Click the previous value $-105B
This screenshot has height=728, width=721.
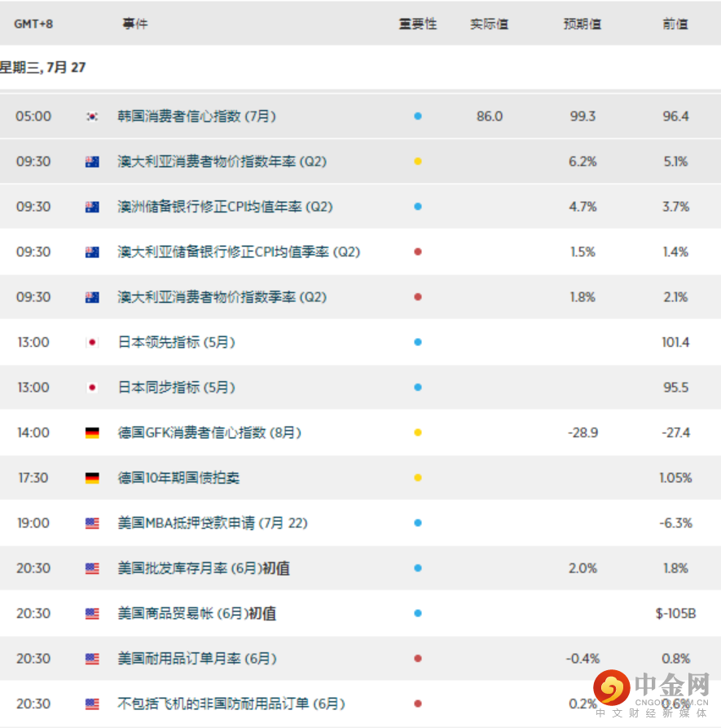click(676, 613)
